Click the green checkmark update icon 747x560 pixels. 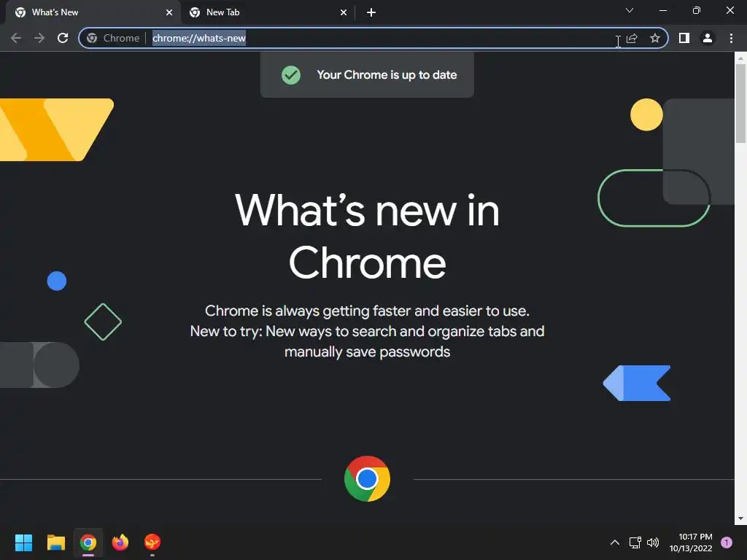(x=291, y=75)
